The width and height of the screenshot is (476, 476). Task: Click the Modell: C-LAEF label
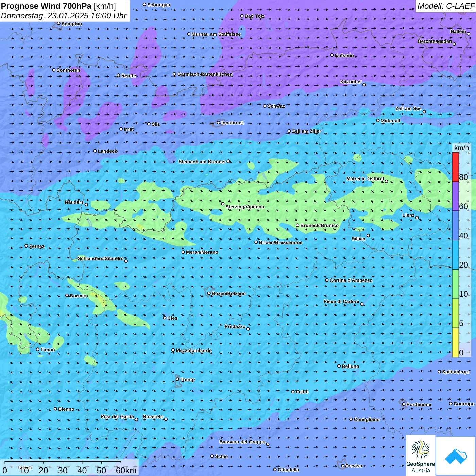pos(446,6)
